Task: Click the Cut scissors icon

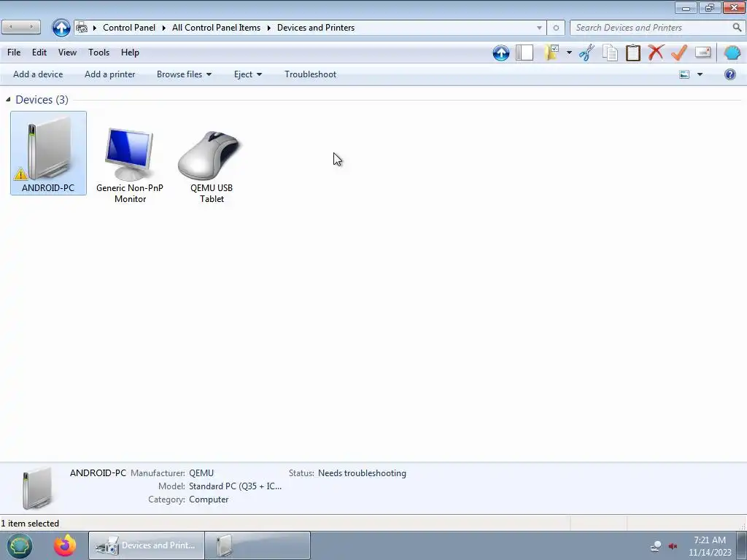Action: pyautogui.click(x=587, y=52)
